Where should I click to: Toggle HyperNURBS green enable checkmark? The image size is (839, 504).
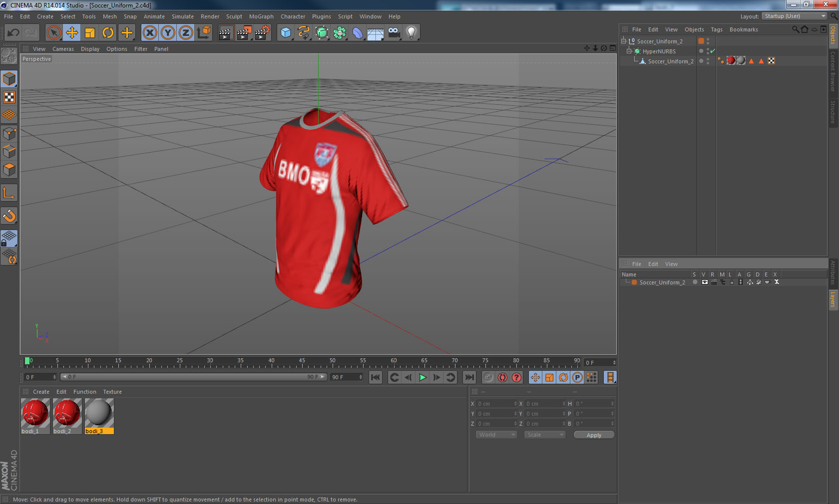[x=713, y=51]
